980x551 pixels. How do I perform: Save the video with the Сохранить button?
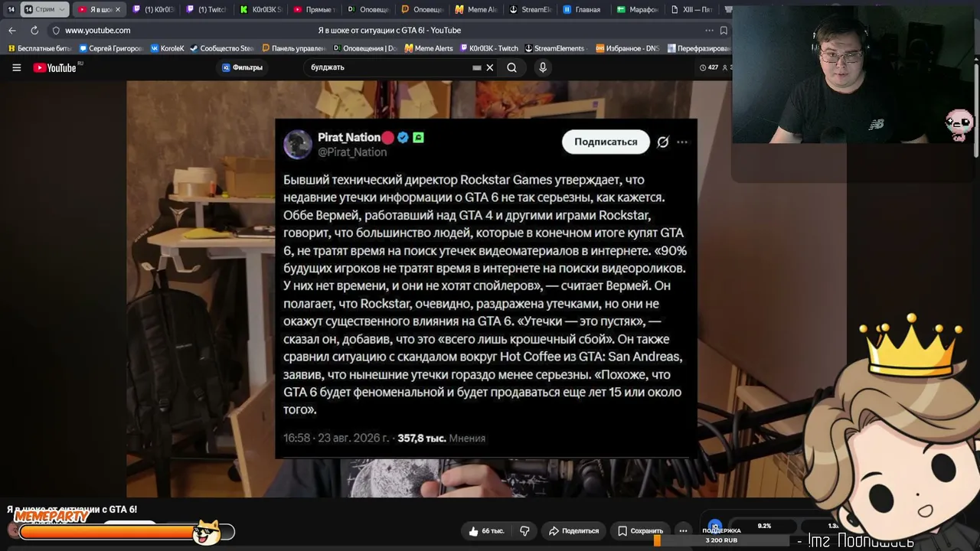[641, 530]
